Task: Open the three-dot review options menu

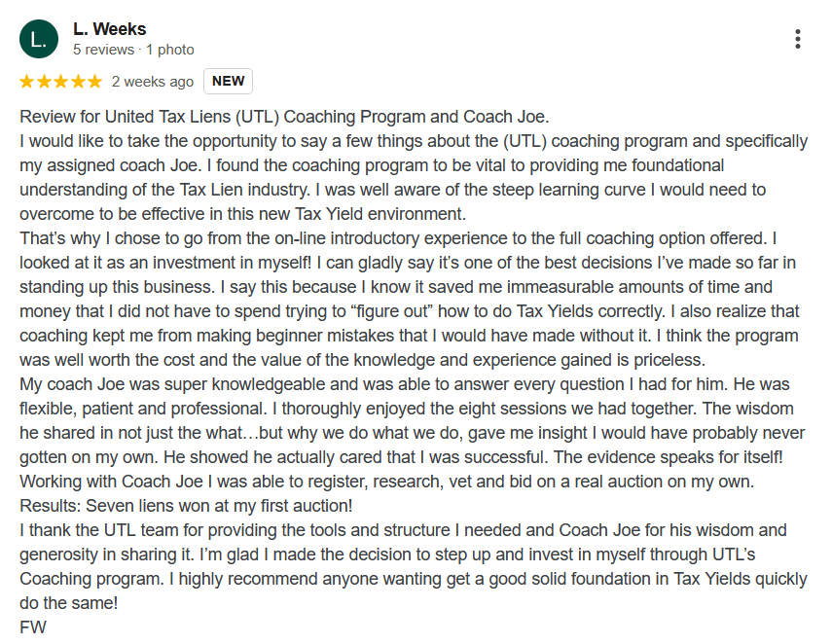Action: pyautogui.click(x=797, y=39)
